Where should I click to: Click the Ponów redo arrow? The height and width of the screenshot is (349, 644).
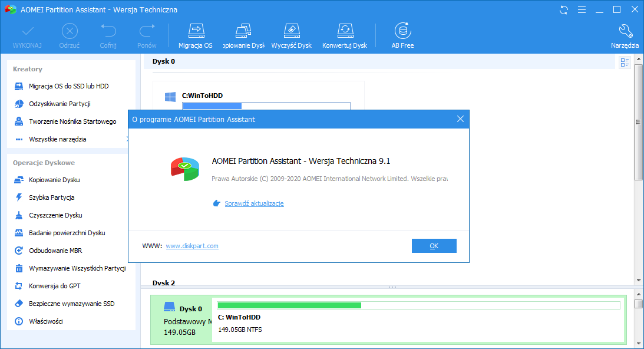[x=147, y=31]
